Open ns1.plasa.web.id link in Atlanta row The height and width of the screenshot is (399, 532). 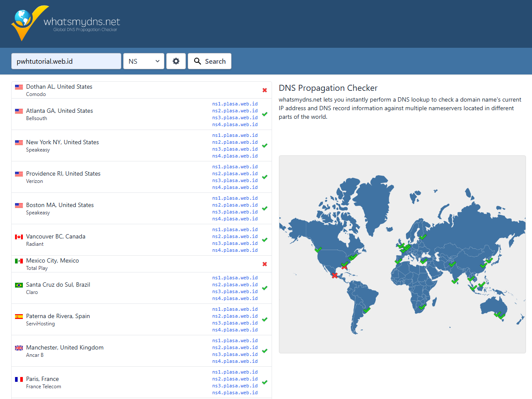[x=235, y=104]
